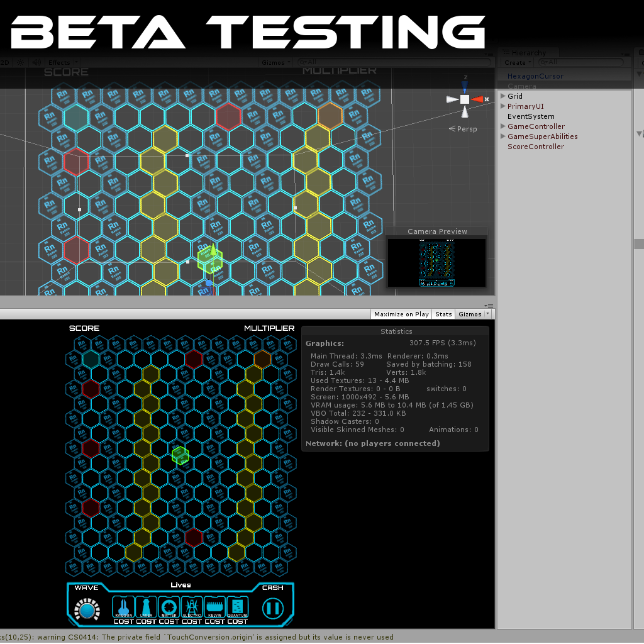Click the CS0414 warning in status bar
644x644 pixels.
(197, 637)
